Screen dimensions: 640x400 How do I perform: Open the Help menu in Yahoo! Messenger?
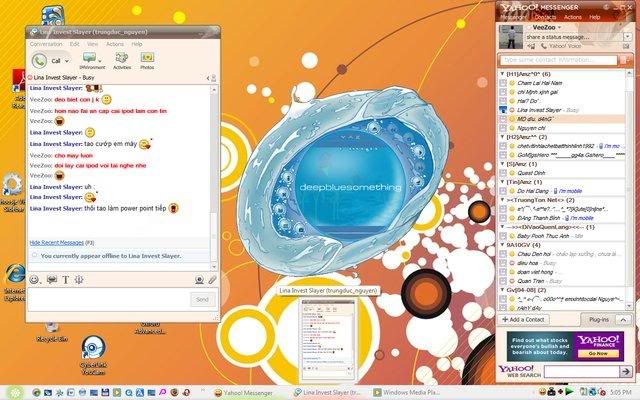pos(594,17)
